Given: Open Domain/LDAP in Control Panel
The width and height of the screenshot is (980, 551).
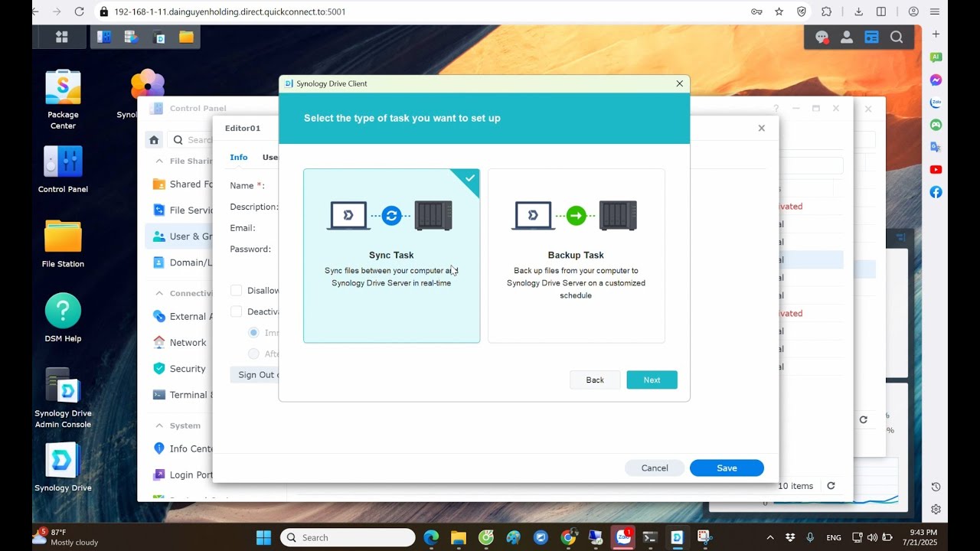Looking at the screenshot, I should click(x=182, y=262).
